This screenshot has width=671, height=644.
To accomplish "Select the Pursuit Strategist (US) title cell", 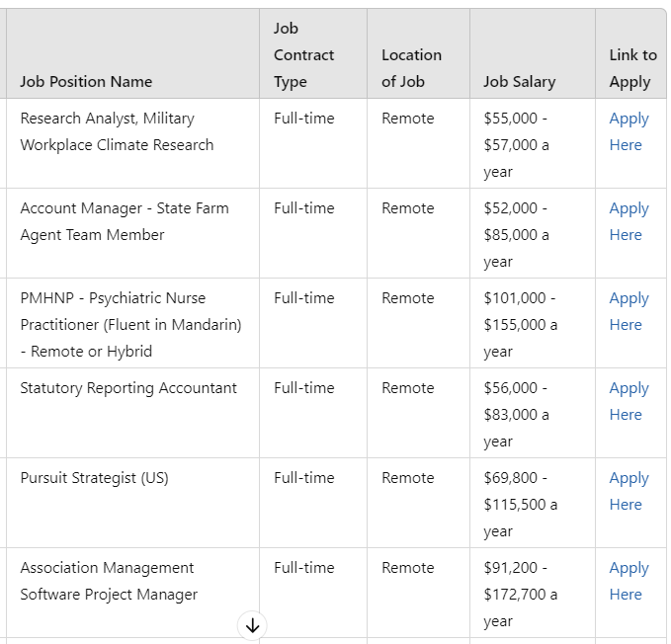I will pyautogui.click(x=94, y=478).
